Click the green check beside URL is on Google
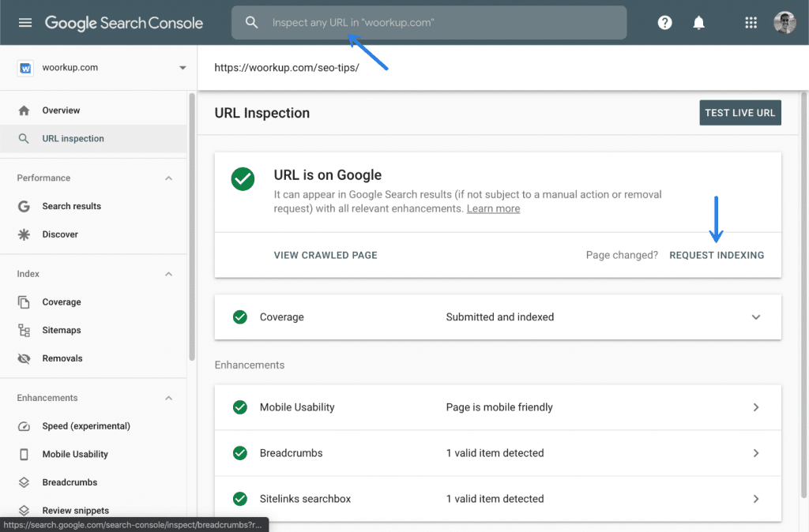 (243, 179)
